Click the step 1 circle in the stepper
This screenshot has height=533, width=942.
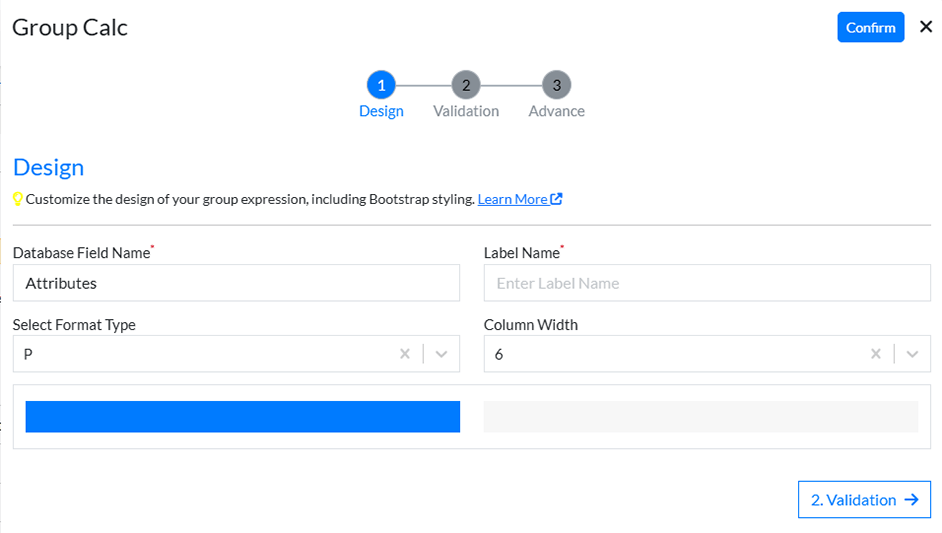[x=381, y=85]
